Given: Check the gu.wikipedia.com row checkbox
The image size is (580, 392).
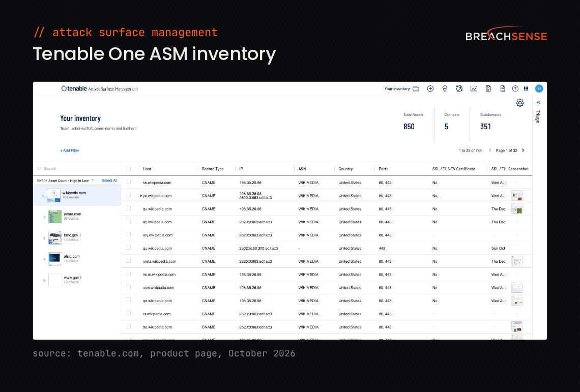Looking at the screenshot, I should pos(128,208).
